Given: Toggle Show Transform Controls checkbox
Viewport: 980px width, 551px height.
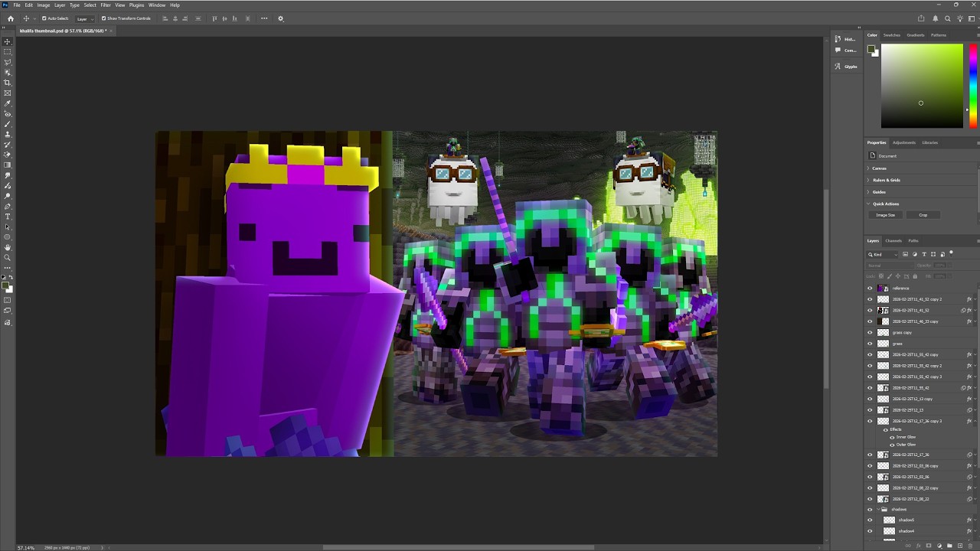Looking at the screenshot, I should pyautogui.click(x=104, y=18).
